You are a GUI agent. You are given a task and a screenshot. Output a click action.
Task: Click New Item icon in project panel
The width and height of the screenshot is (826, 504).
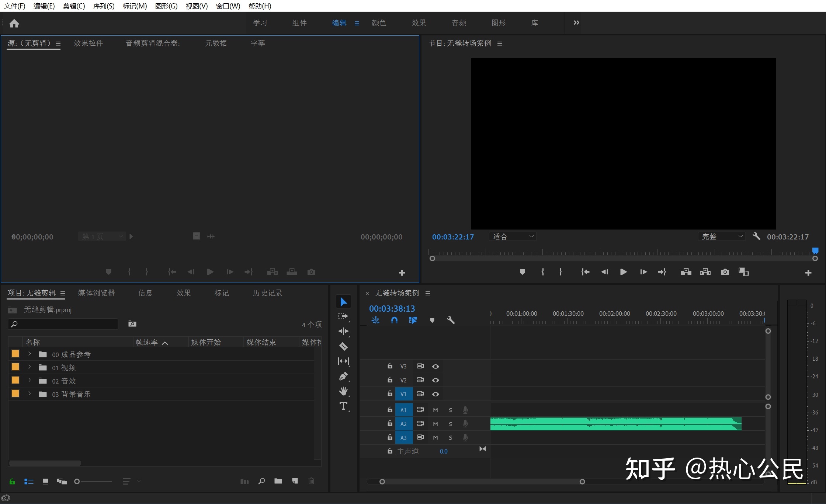pyautogui.click(x=295, y=481)
